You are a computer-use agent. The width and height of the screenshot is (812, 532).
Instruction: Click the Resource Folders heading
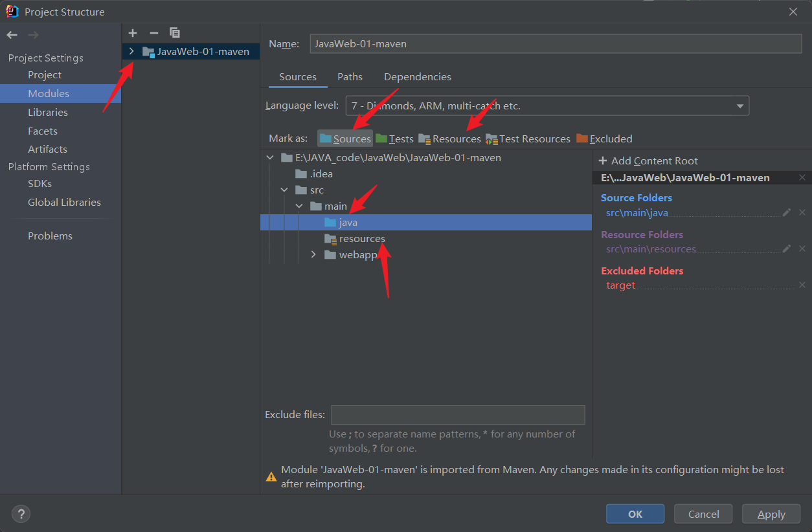(642, 234)
